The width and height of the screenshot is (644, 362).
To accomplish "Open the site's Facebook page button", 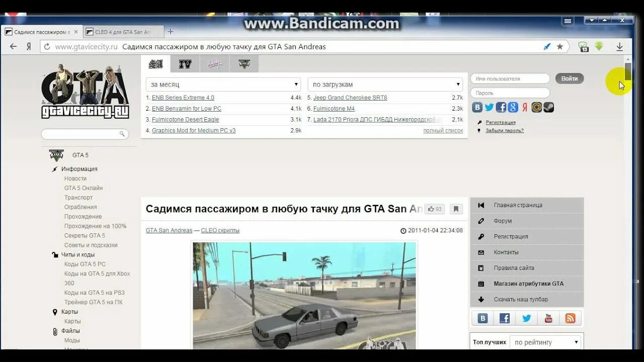I will click(x=505, y=318).
